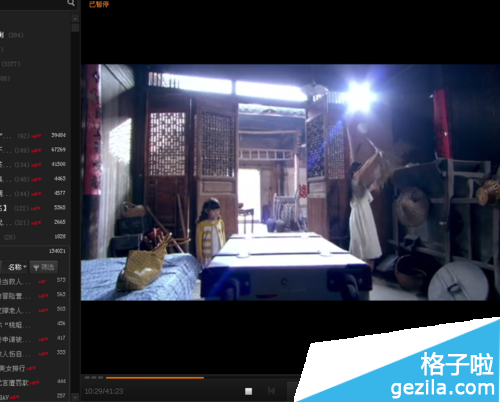
Task: Click the search magnifier icon
Action: (71, 3)
